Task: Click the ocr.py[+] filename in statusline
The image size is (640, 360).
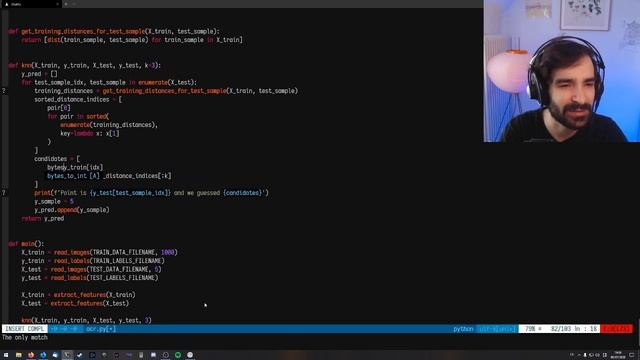Action: click(101, 329)
